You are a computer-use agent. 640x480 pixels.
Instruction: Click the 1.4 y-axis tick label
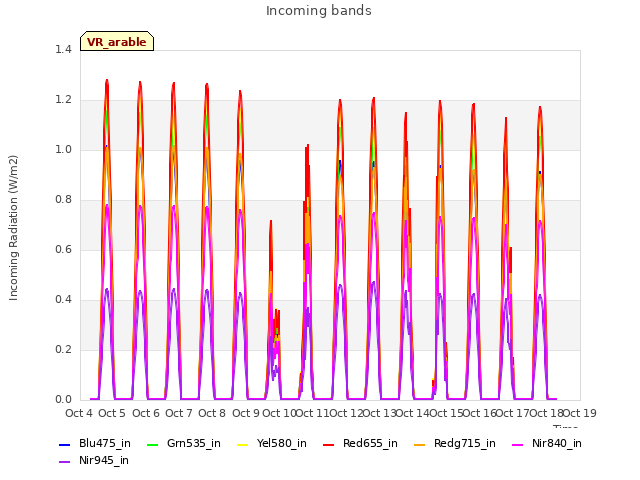(63, 49)
